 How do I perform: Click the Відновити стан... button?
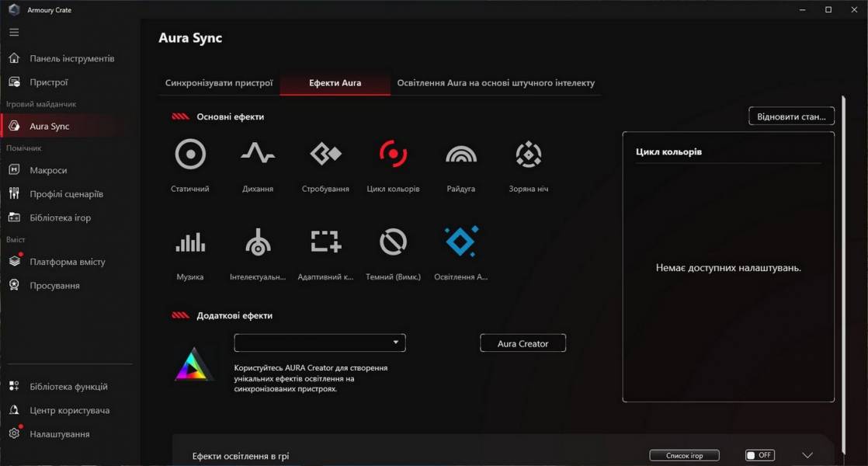(x=792, y=116)
